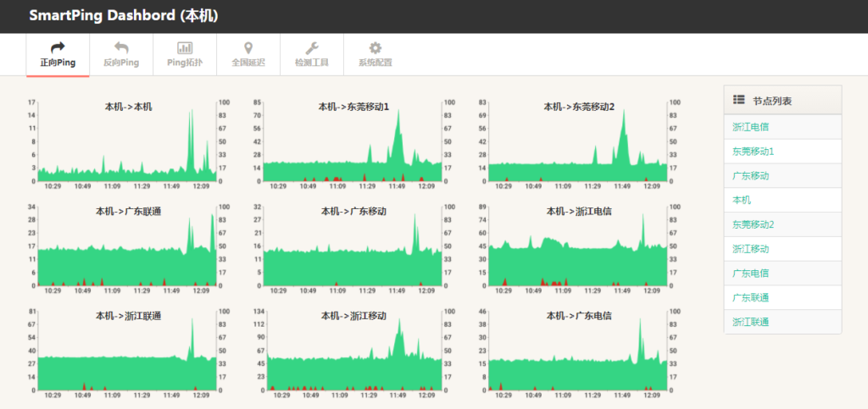Click the list icon beside 节点列表
868x409 pixels.
(x=739, y=100)
